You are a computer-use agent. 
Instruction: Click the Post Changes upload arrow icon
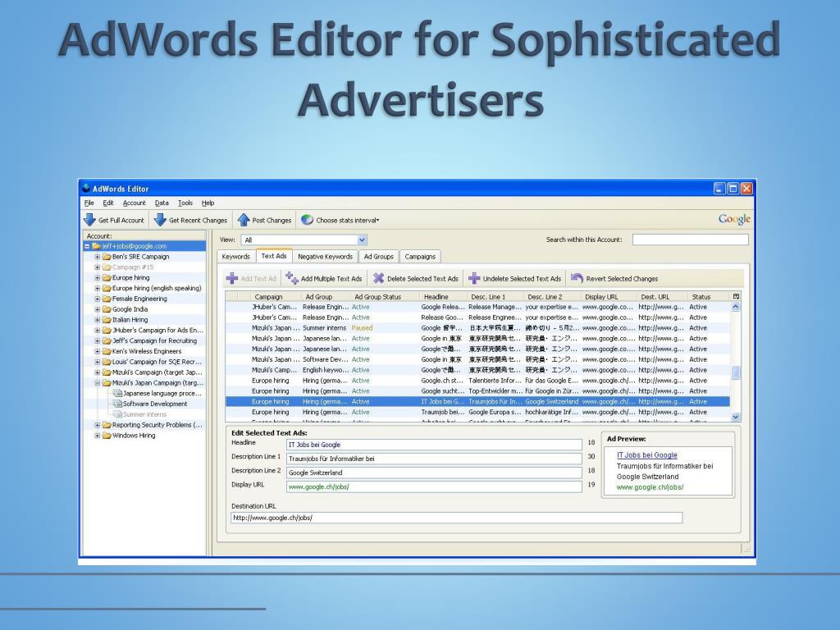[x=244, y=220]
